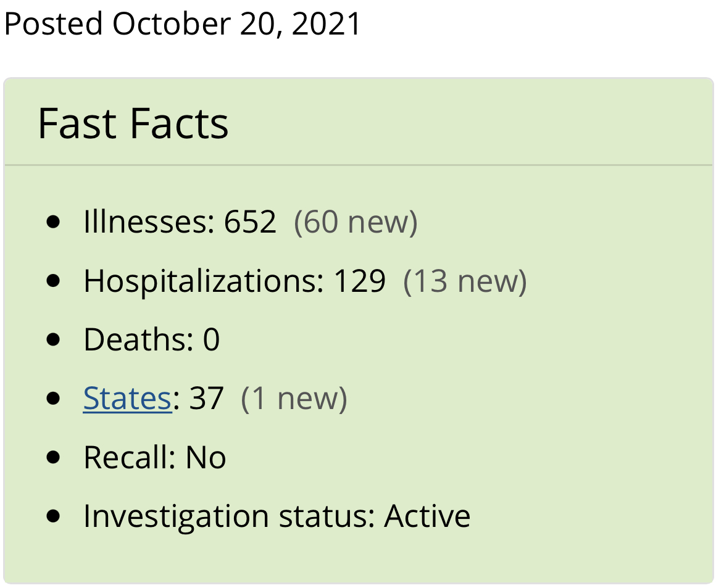Click the Investigation status: Active text

click(277, 516)
